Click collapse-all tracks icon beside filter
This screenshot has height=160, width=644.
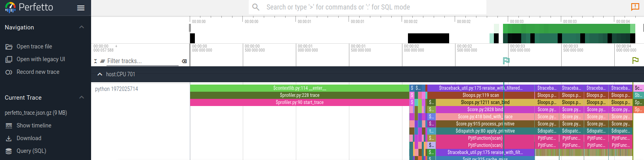(95, 61)
